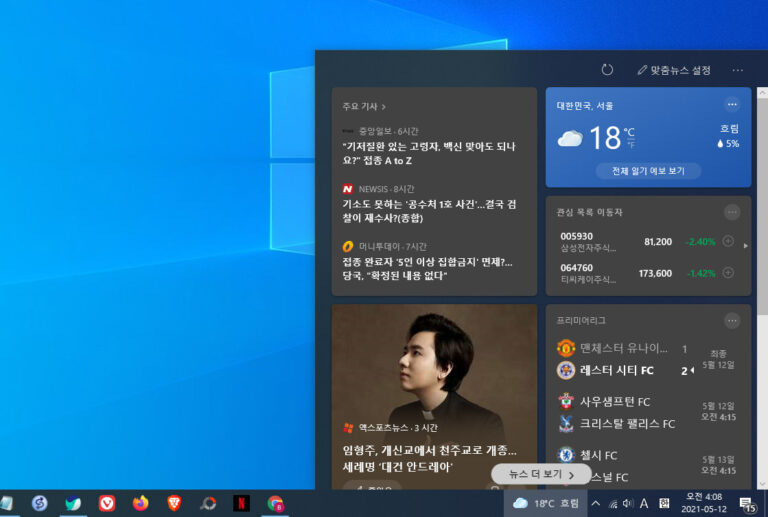Click the 뉴스 더 보기 button

541,474
